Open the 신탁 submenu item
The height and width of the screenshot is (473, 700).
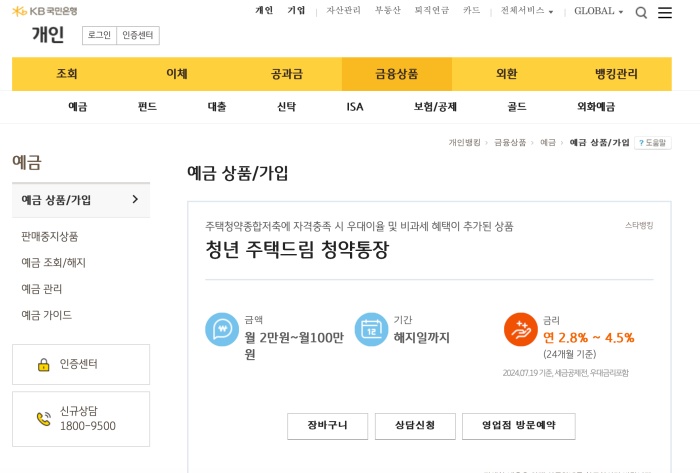(x=287, y=107)
